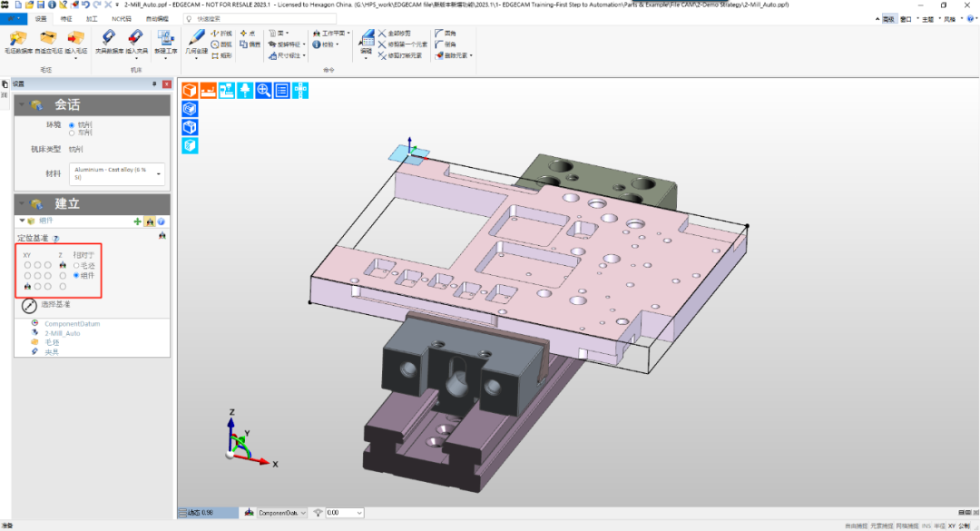The height and width of the screenshot is (531, 980).
Task: Select the bottom Z datum radio
Action: tap(63, 287)
